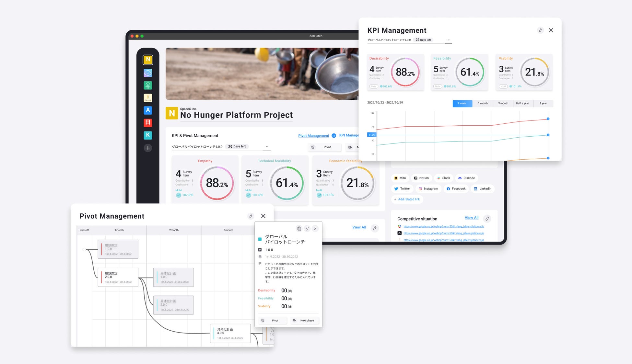Expand the phase dropdown under KPI & Pivot Management
632x364 pixels.
pyautogui.click(x=267, y=146)
